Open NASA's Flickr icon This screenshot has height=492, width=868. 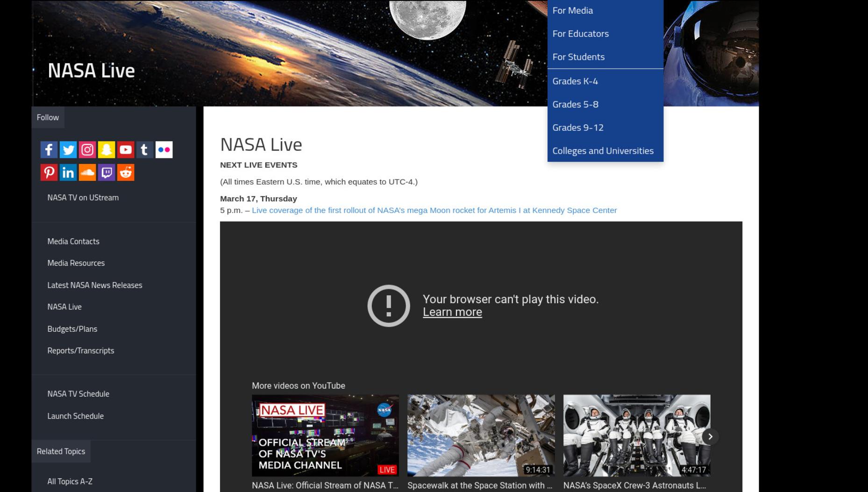tap(164, 150)
